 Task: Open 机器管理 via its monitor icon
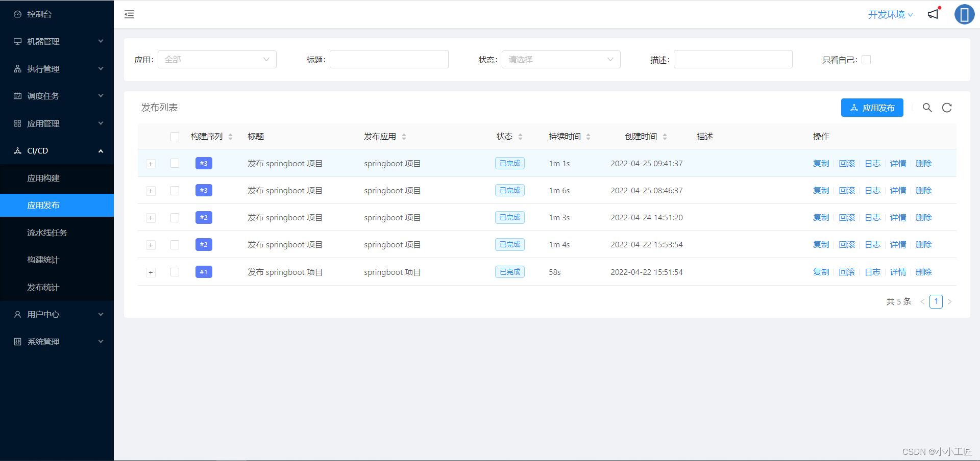point(17,41)
